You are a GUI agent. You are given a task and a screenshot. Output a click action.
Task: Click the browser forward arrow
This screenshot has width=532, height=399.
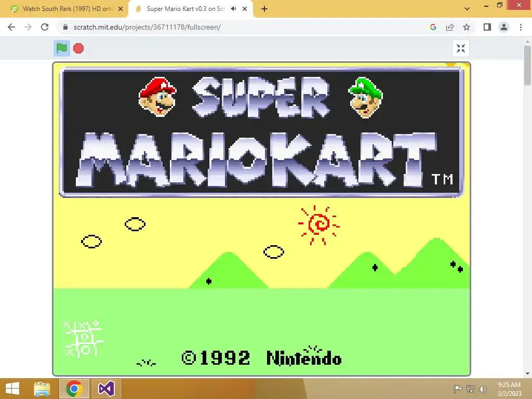28,27
